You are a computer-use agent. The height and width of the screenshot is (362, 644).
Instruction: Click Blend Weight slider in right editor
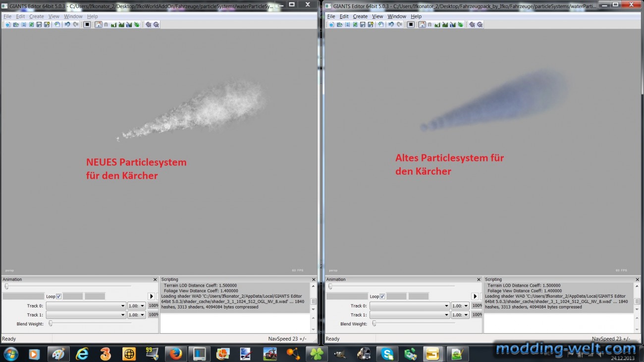414,323
